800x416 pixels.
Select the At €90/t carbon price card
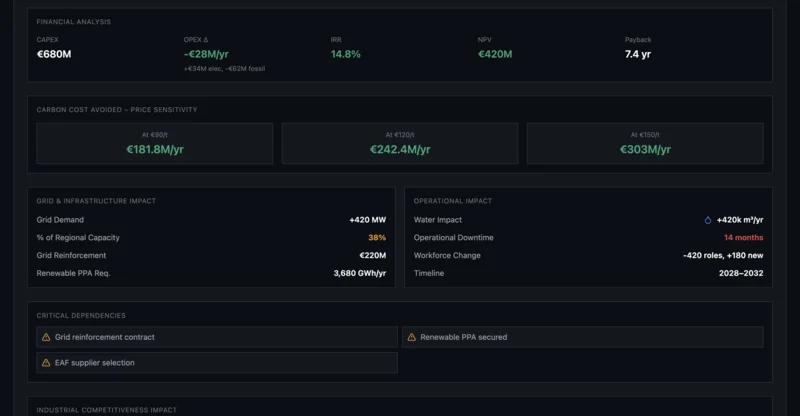(154, 143)
